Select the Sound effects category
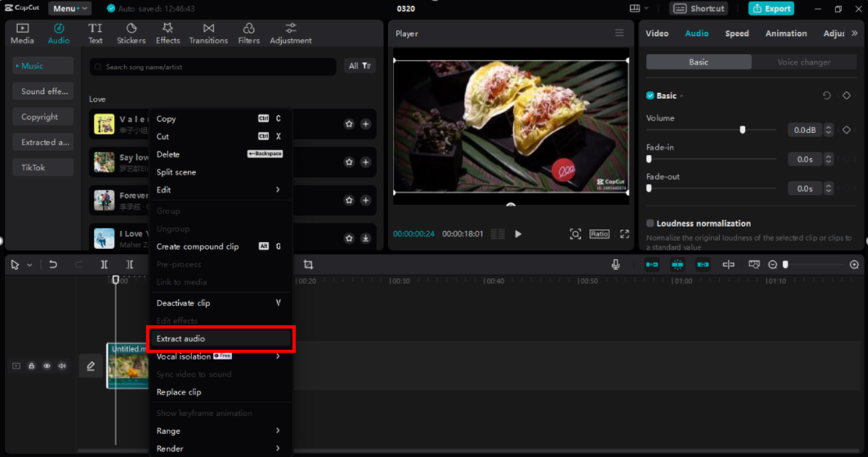This screenshot has height=457, width=868. pyautogui.click(x=43, y=91)
